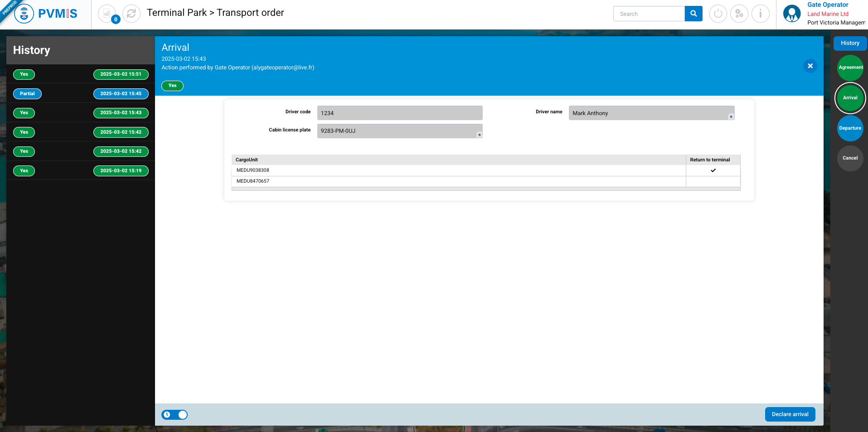Check Return to terminal for MEDU8470657
Screen dimensions: 868x432
[713, 181]
